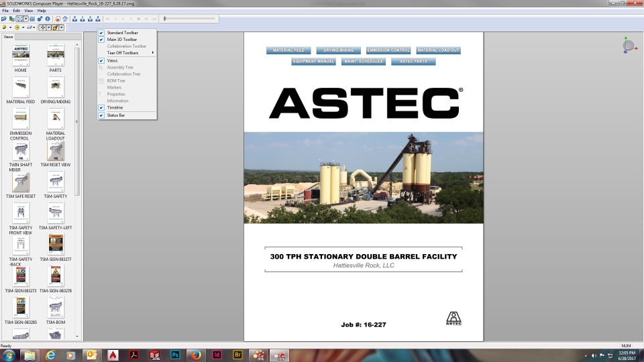Uncheck Standard Toolbar in the menu

(127, 32)
